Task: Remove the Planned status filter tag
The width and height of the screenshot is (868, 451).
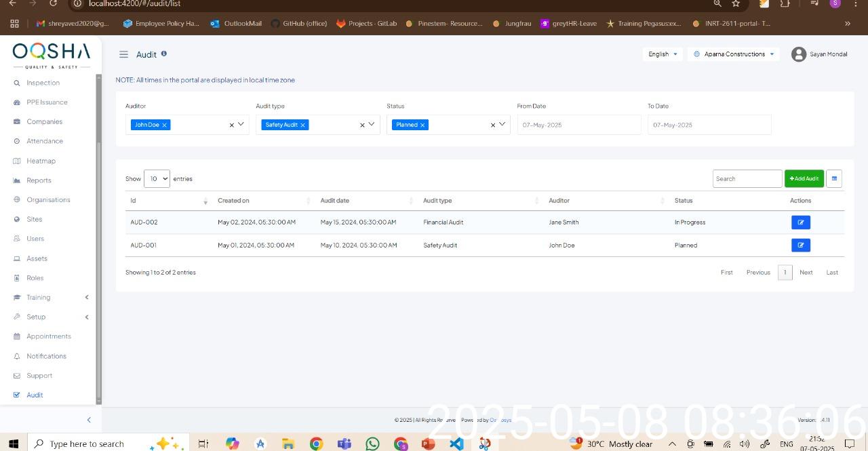Action: (422, 125)
